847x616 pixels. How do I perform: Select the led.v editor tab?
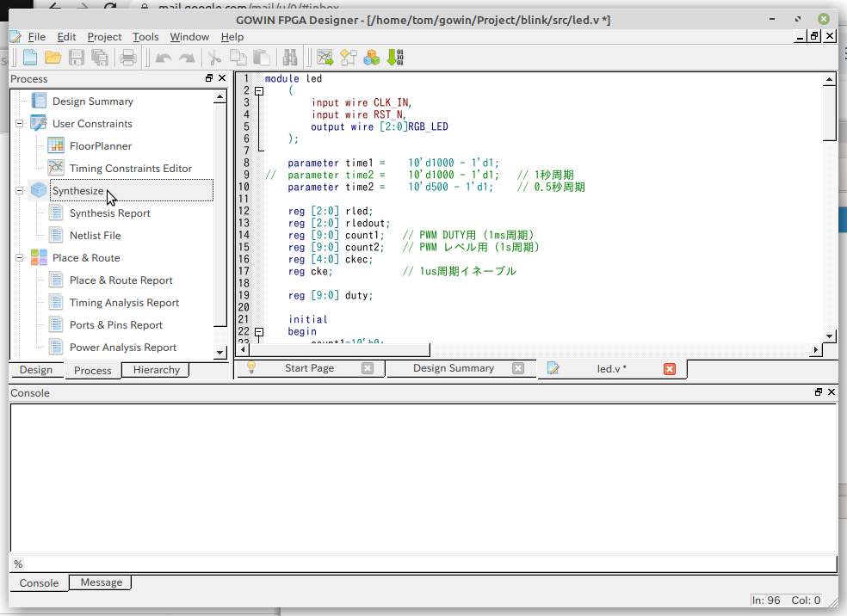pyautogui.click(x=611, y=369)
